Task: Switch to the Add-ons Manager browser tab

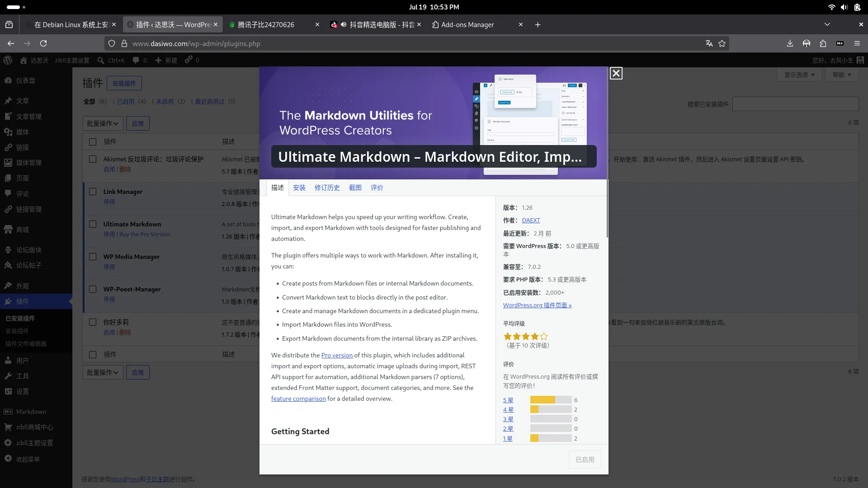Action: coord(477,24)
